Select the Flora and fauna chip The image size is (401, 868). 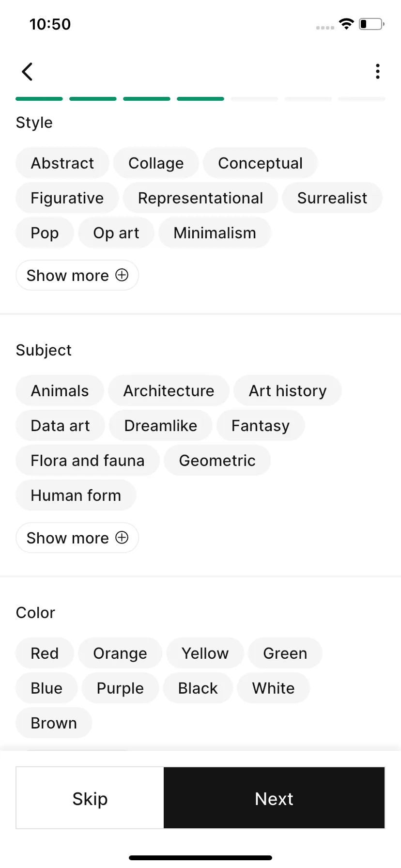click(88, 461)
